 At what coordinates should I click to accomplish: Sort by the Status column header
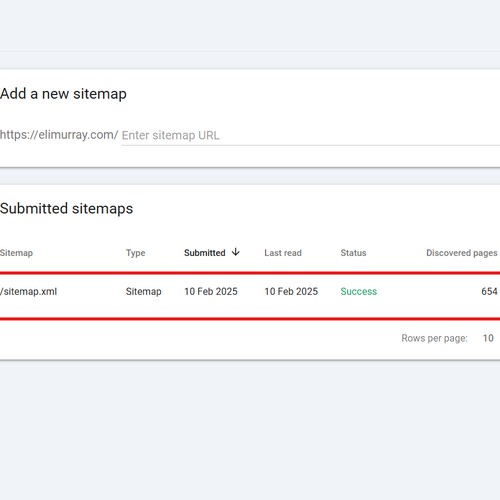[x=353, y=253]
